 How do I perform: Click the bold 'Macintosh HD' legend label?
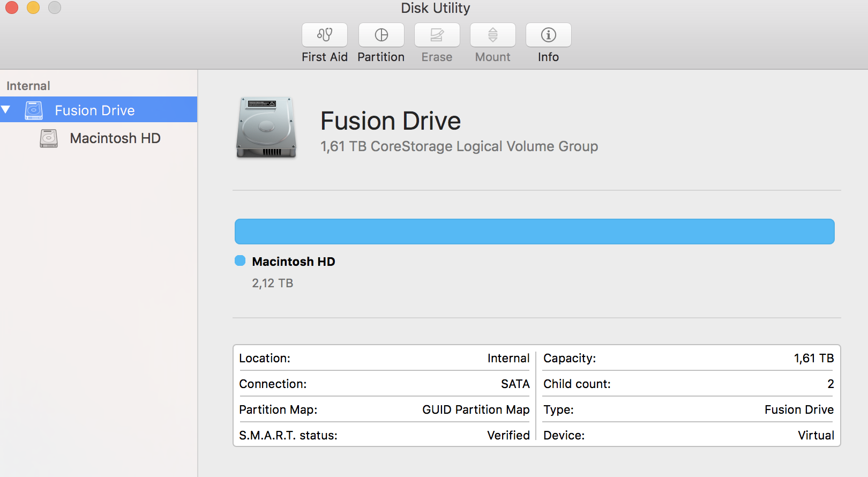[294, 262]
